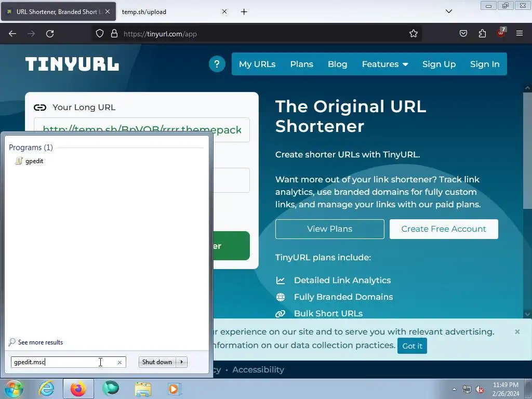This screenshot has height=399, width=532.
Task: Click the TinyURL help question mark icon
Action: 217,64
